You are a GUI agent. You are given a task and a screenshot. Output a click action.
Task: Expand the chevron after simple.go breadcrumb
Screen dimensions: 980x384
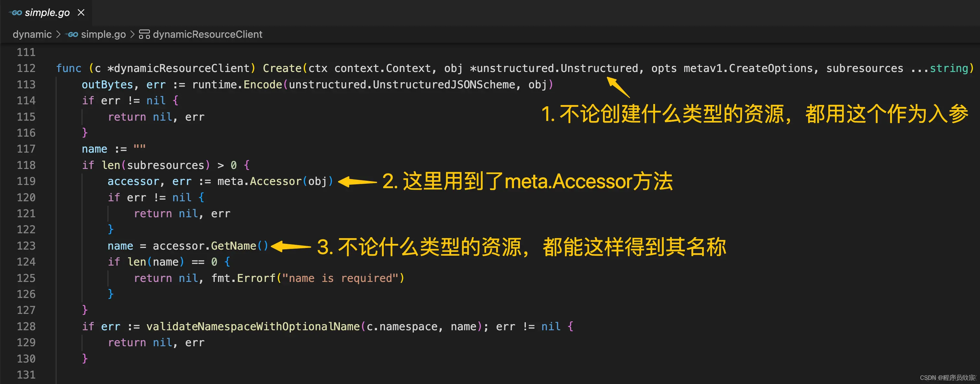(132, 34)
